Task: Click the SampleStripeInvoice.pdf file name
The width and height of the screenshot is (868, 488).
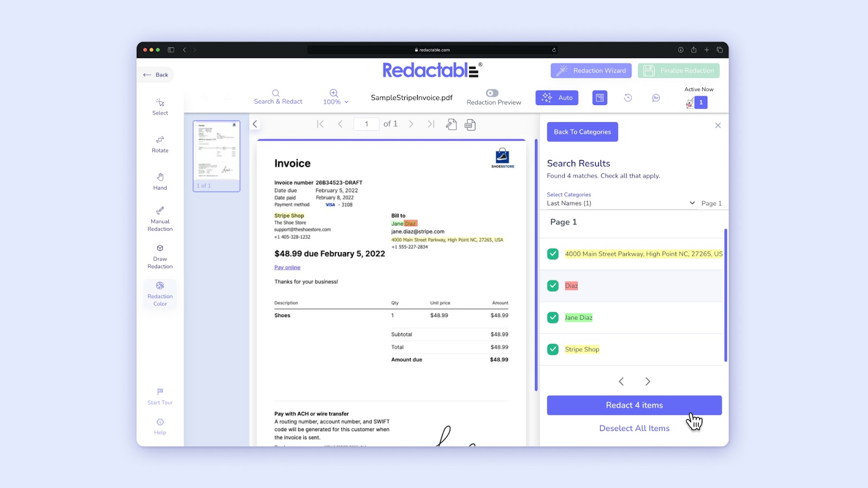Action: [412, 98]
